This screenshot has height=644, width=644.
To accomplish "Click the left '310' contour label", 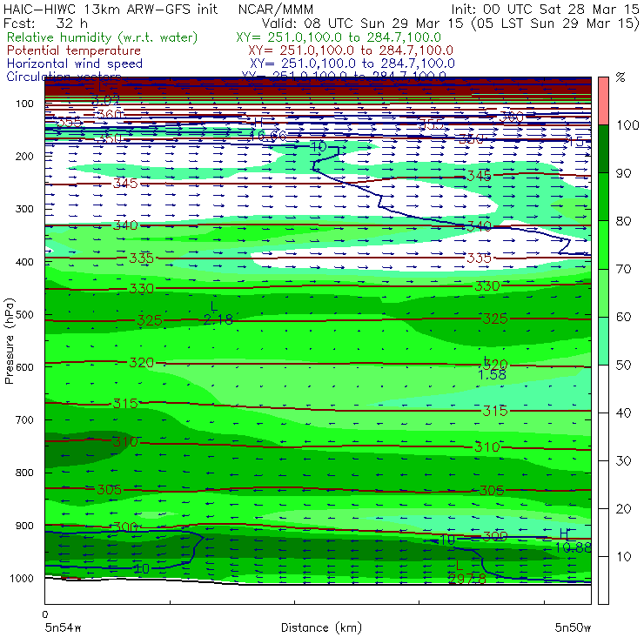I will [x=125, y=442].
